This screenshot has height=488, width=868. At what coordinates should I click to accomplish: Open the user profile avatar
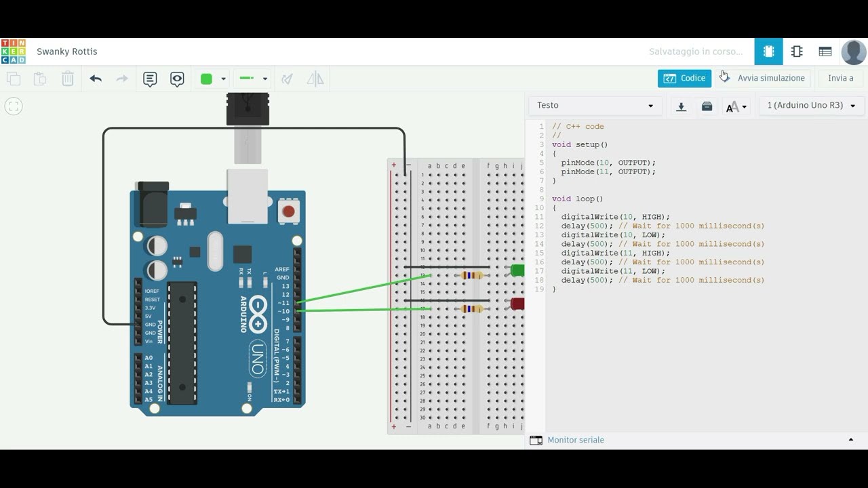click(853, 52)
